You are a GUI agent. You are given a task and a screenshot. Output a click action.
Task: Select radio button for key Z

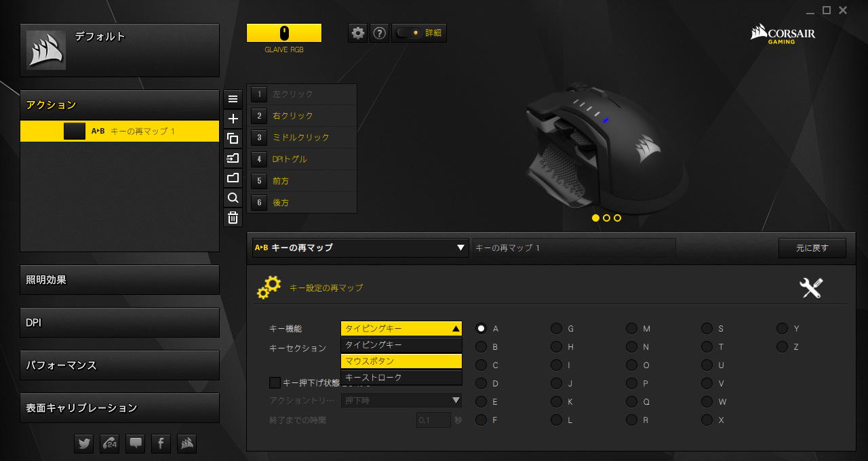(782, 347)
